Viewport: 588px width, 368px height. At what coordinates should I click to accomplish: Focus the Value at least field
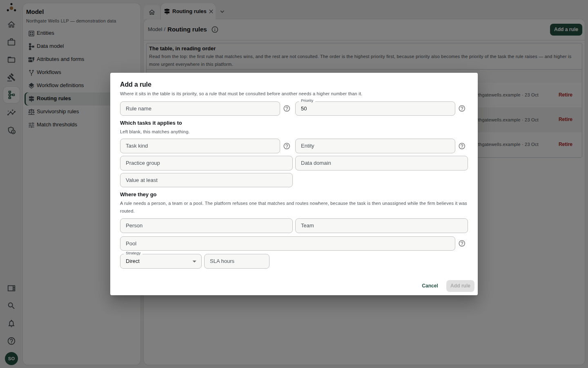click(x=206, y=180)
